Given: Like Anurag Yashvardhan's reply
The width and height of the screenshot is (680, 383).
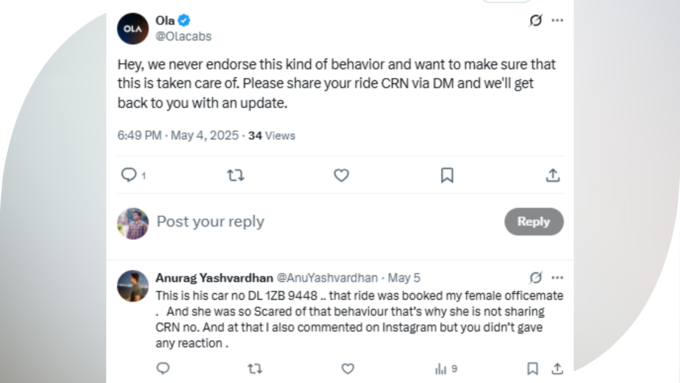Looking at the screenshot, I should (x=348, y=369).
